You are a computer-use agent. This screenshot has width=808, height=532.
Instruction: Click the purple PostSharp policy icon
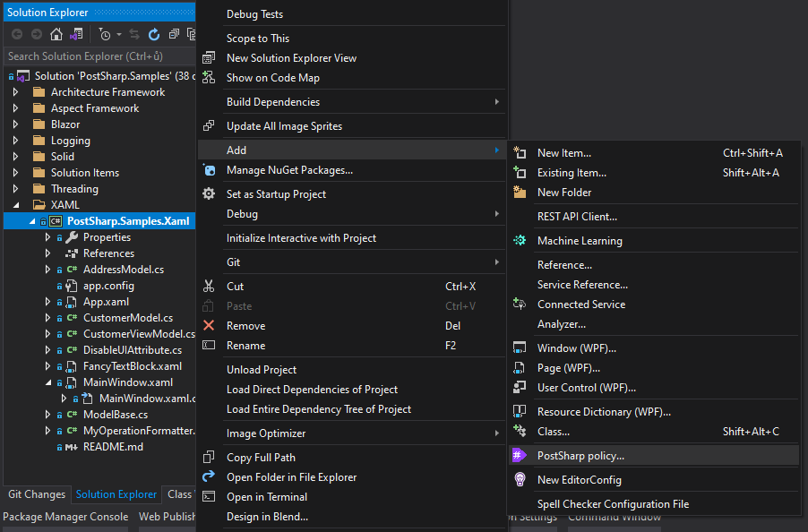520,455
